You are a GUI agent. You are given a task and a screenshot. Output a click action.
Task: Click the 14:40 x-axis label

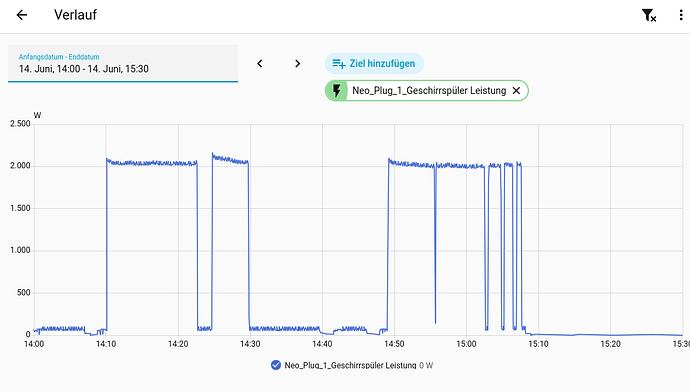[322, 344]
